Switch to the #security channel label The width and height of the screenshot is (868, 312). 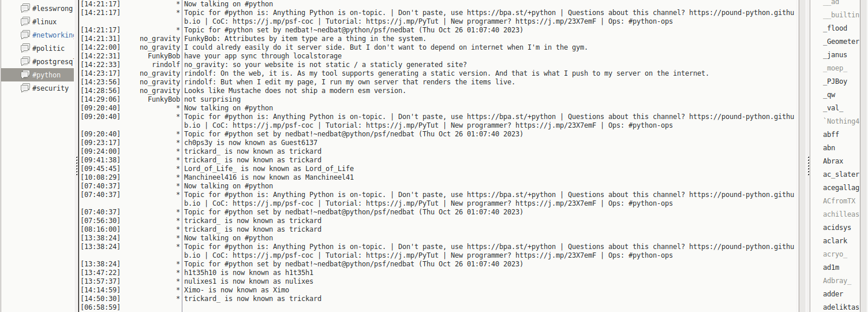(50, 88)
